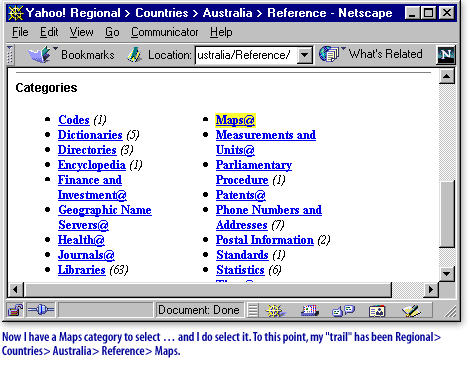470x390 pixels.
Task: Open Parliamentary Procedure link
Action: click(x=254, y=172)
